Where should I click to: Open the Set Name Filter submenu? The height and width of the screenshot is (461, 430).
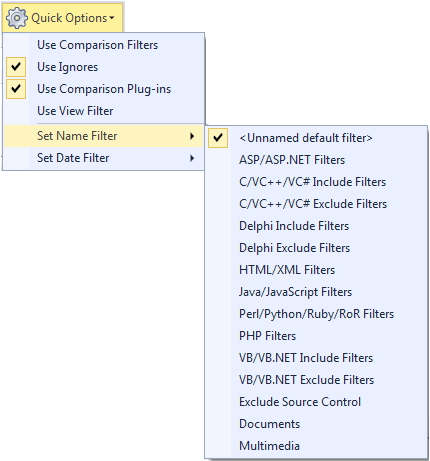(x=104, y=136)
